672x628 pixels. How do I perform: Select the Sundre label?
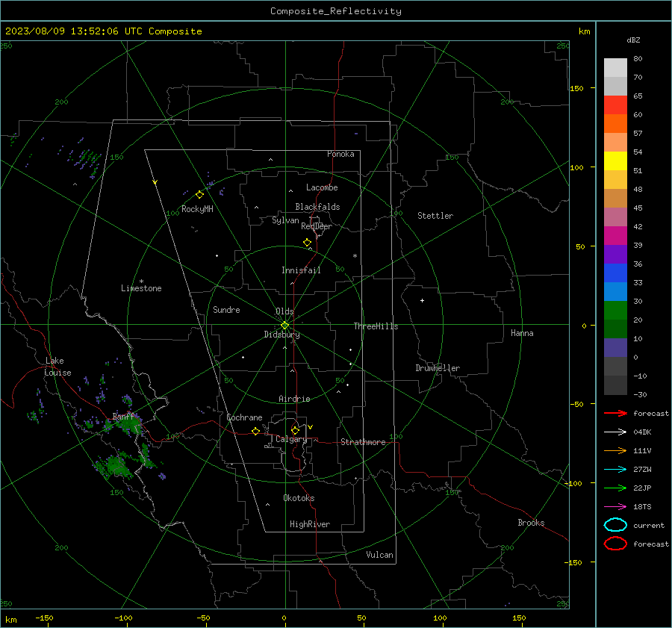tap(226, 310)
